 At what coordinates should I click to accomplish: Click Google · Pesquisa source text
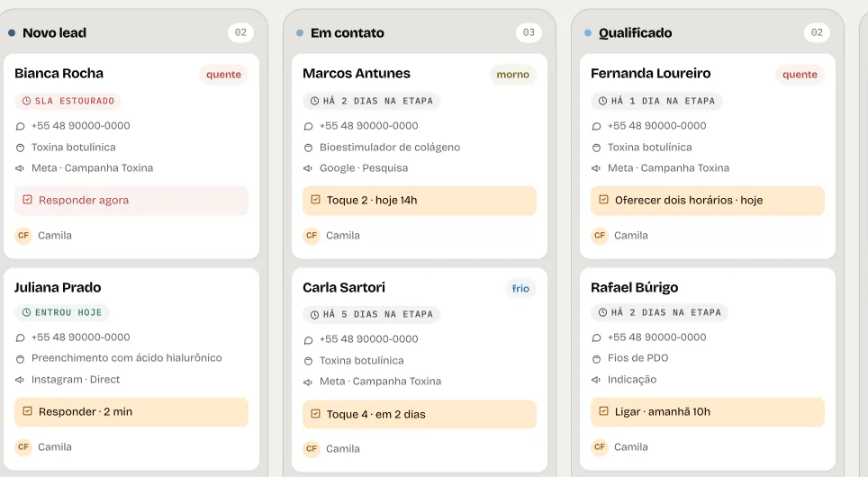[364, 168]
